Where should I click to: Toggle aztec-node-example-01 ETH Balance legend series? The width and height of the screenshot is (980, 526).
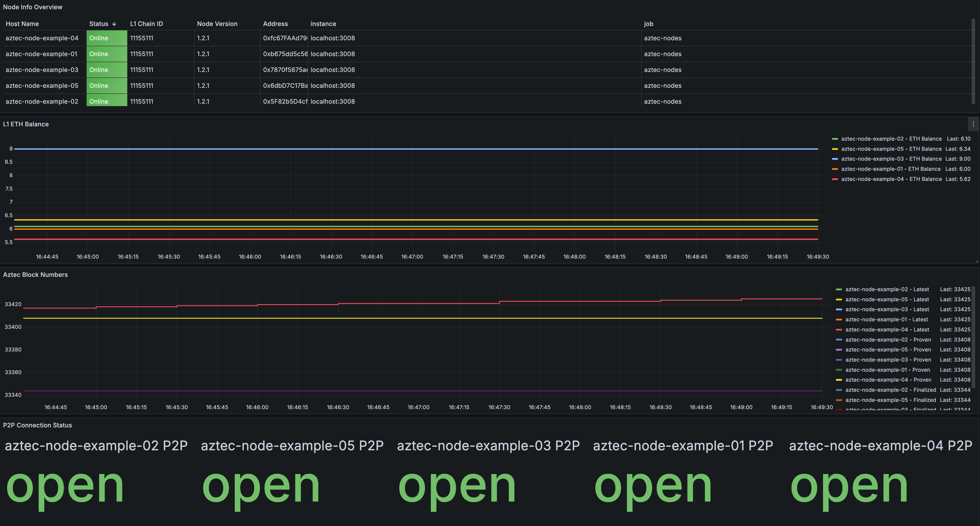[891, 169]
